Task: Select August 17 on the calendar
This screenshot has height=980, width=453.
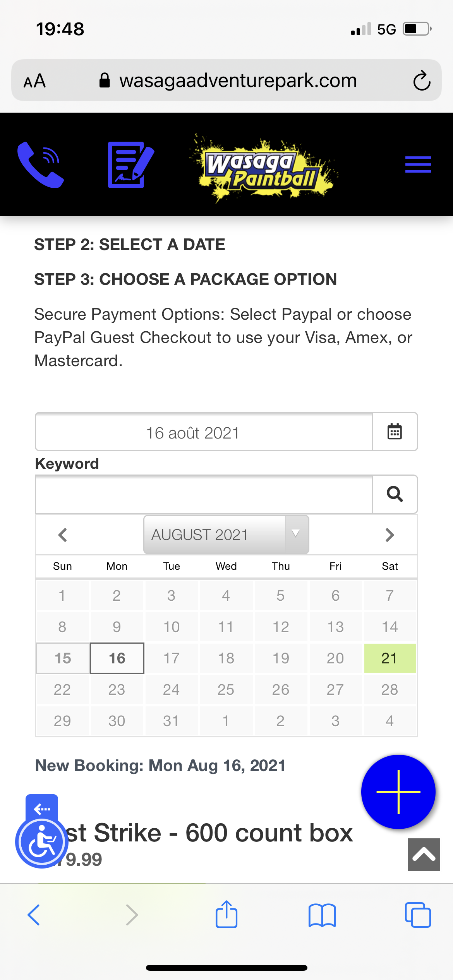Action: point(172,658)
